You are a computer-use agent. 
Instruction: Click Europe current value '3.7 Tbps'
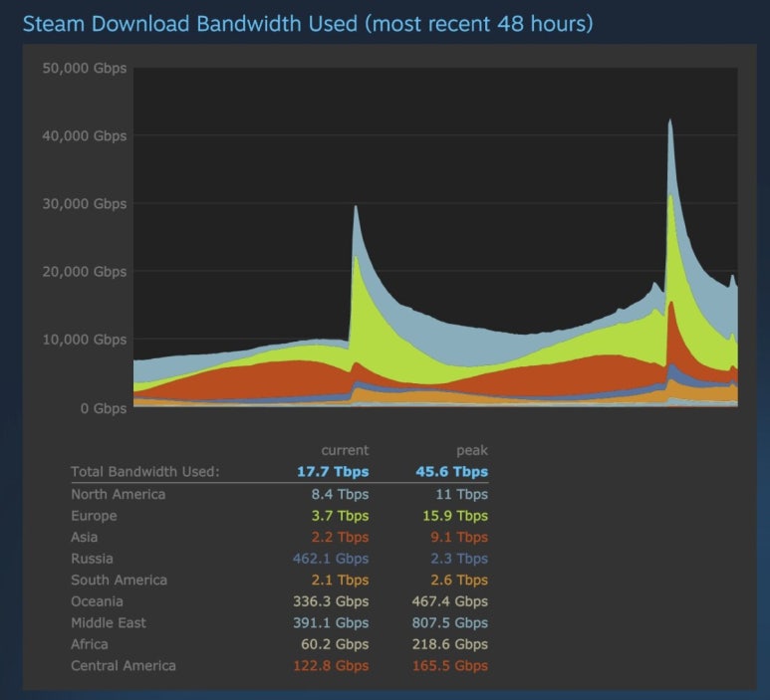[340, 516]
